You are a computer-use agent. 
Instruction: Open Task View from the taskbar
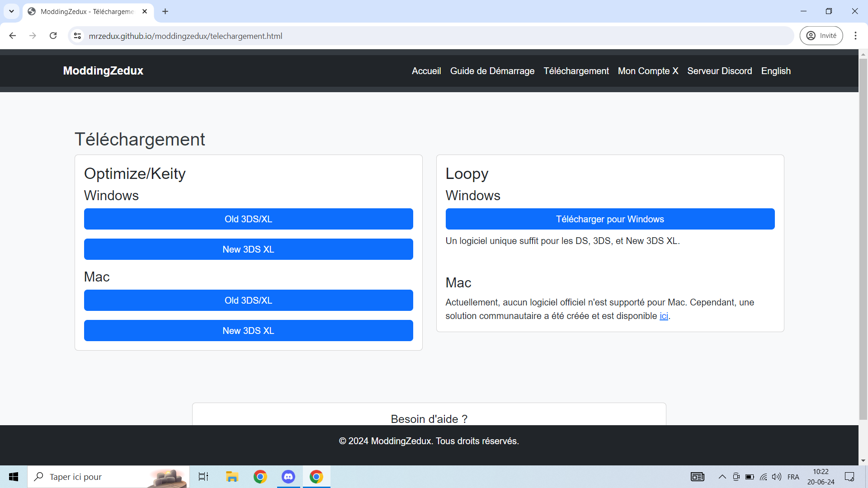(x=203, y=476)
